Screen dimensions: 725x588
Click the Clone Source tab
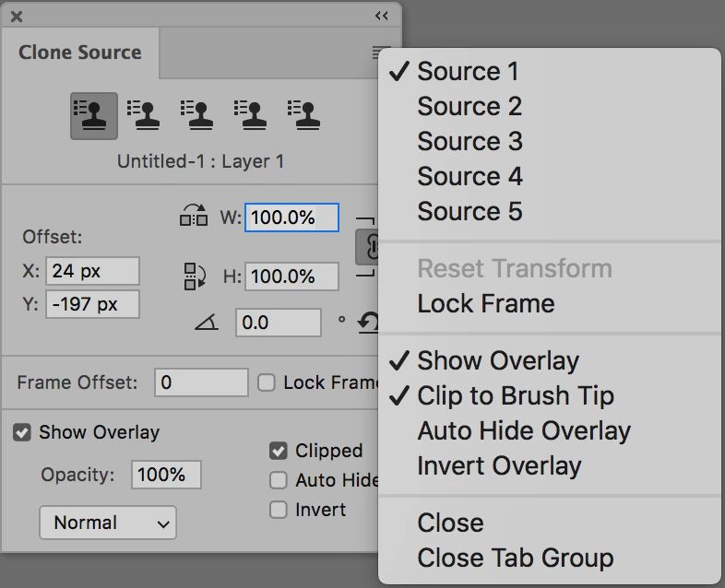point(80,53)
